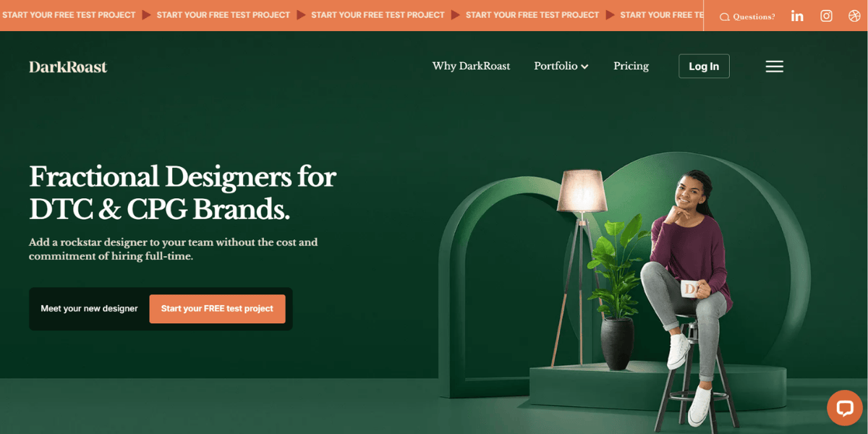Open the Instagram icon link
Viewport: 868px width, 434px height.
tap(826, 16)
